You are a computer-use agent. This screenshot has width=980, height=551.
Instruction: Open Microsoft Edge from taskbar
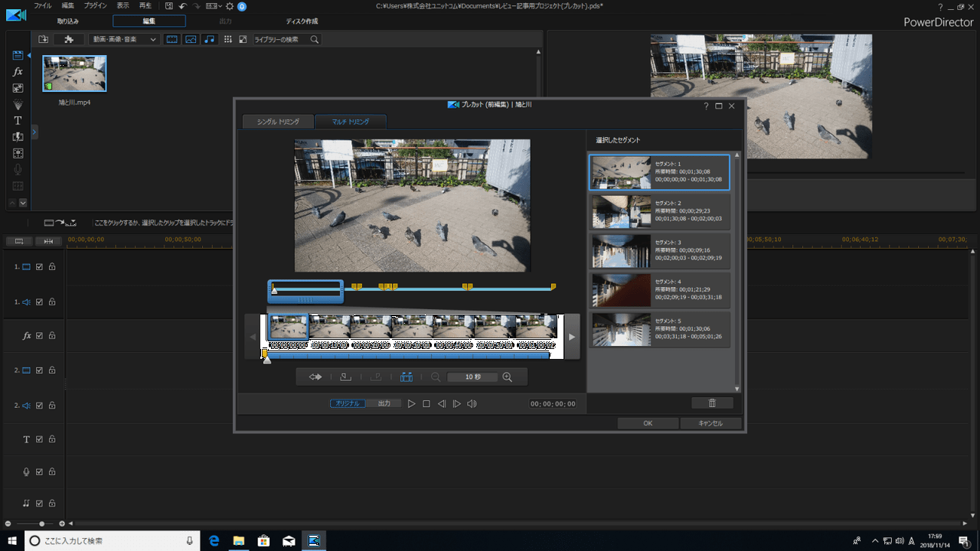coord(214,540)
